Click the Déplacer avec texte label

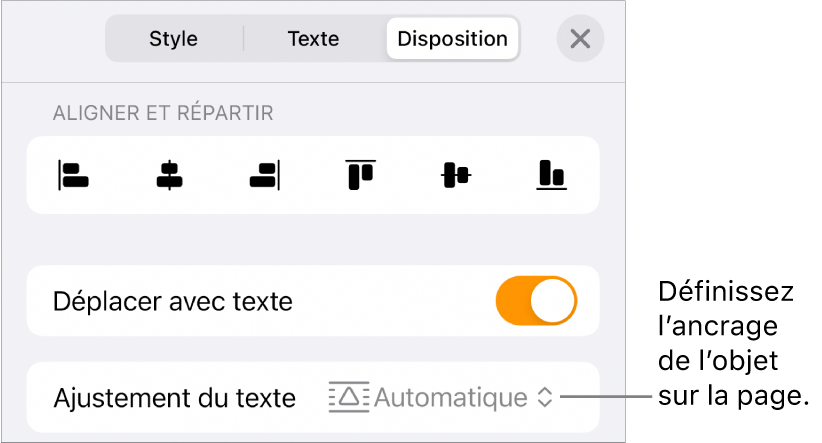173,301
